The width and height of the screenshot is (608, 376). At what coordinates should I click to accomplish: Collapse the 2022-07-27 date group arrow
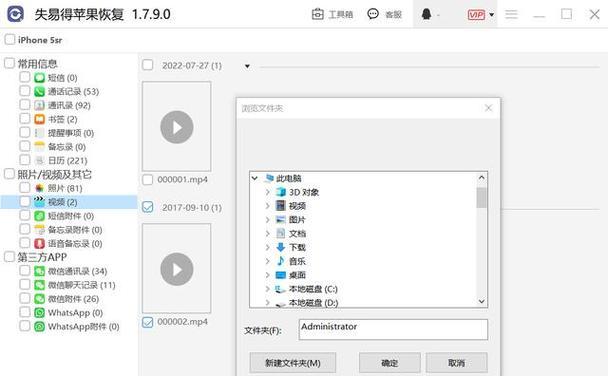(x=247, y=66)
